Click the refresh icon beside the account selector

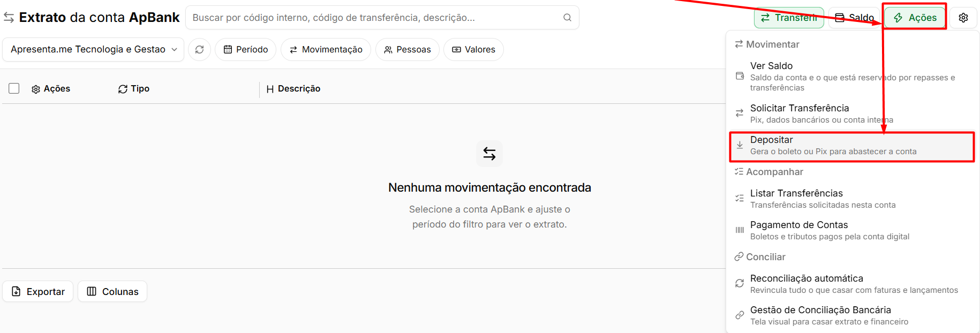pyautogui.click(x=199, y=49)
